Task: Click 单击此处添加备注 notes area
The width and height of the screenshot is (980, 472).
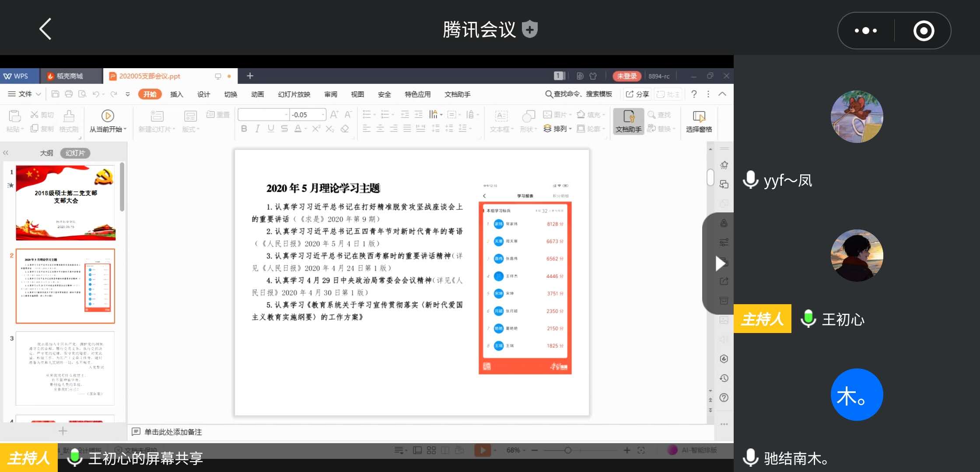Action: pos(173,432)
